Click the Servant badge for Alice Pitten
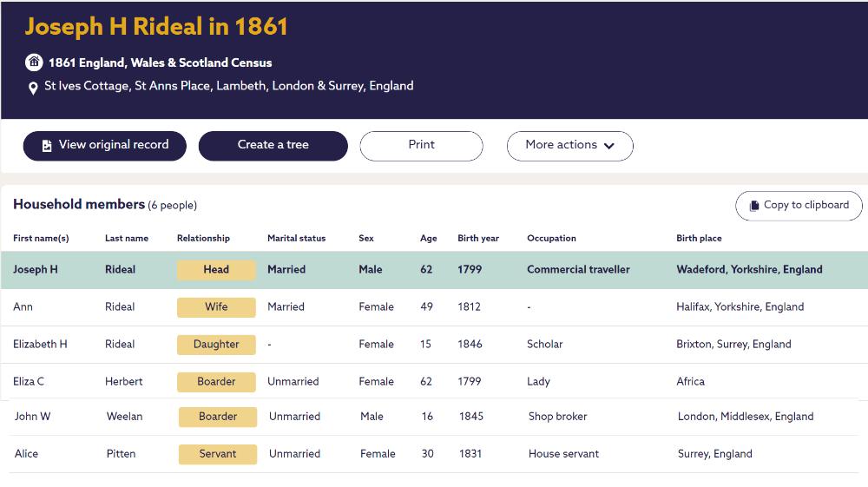This screenshot has height=487, width=868. pyautogui.click(x=218, y=454)
